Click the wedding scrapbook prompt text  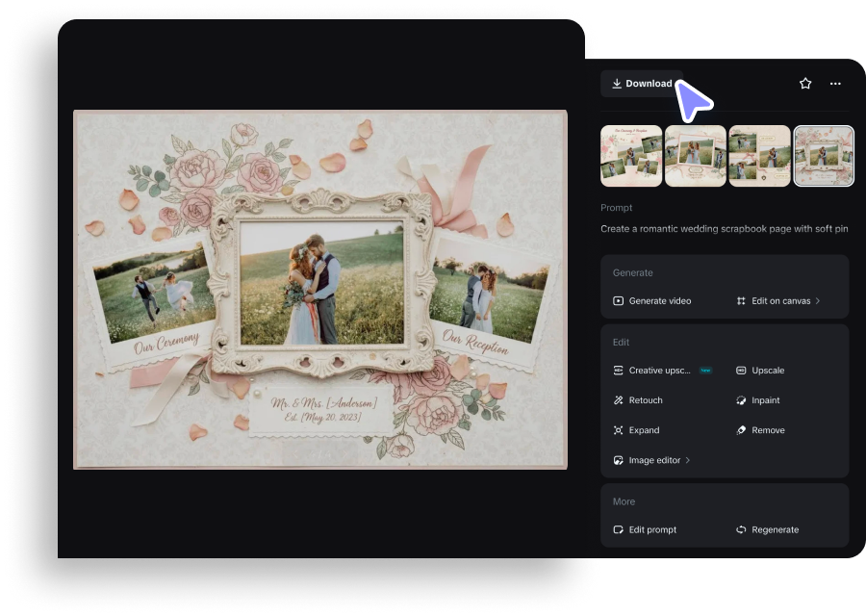coord(725,229)
